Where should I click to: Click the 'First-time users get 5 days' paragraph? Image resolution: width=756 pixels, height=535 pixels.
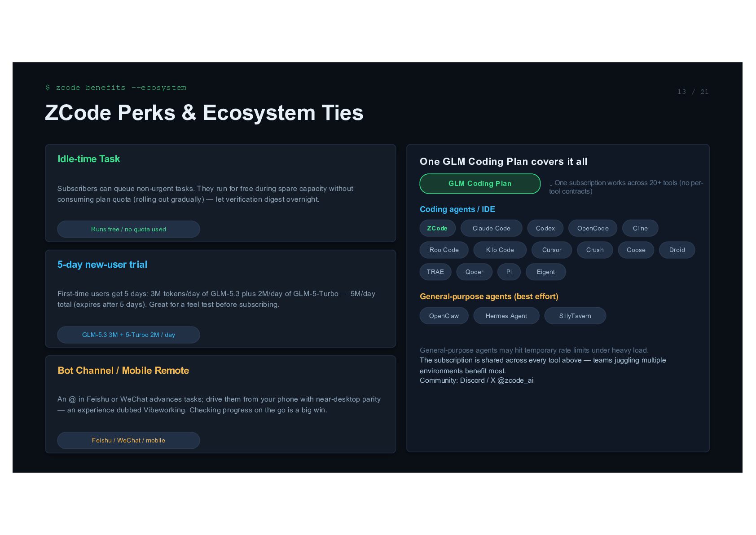(x=216, y=299)
